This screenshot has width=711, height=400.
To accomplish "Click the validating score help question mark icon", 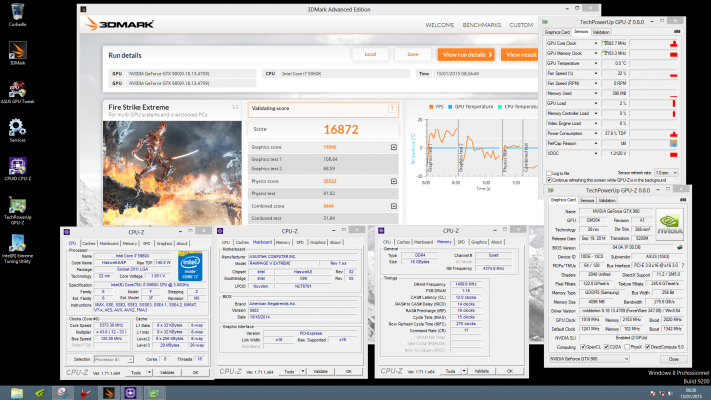I will click(x=392, y=108).
